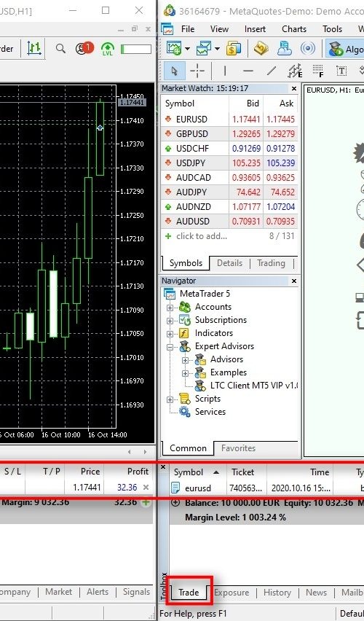Click the green LVL icon in left window

click(x=107, y=49)
